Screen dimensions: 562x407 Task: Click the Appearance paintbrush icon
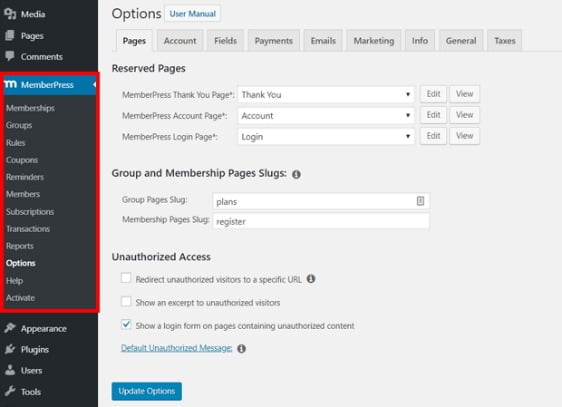tap(10, 328)
